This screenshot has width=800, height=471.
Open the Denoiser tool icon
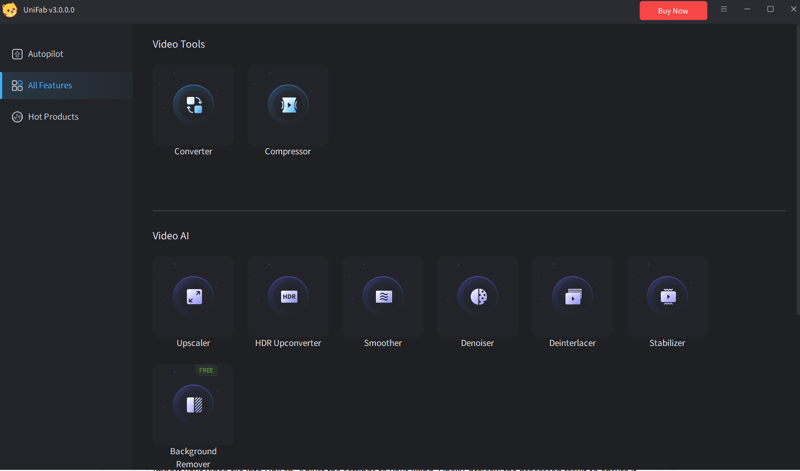coord(478,296)
